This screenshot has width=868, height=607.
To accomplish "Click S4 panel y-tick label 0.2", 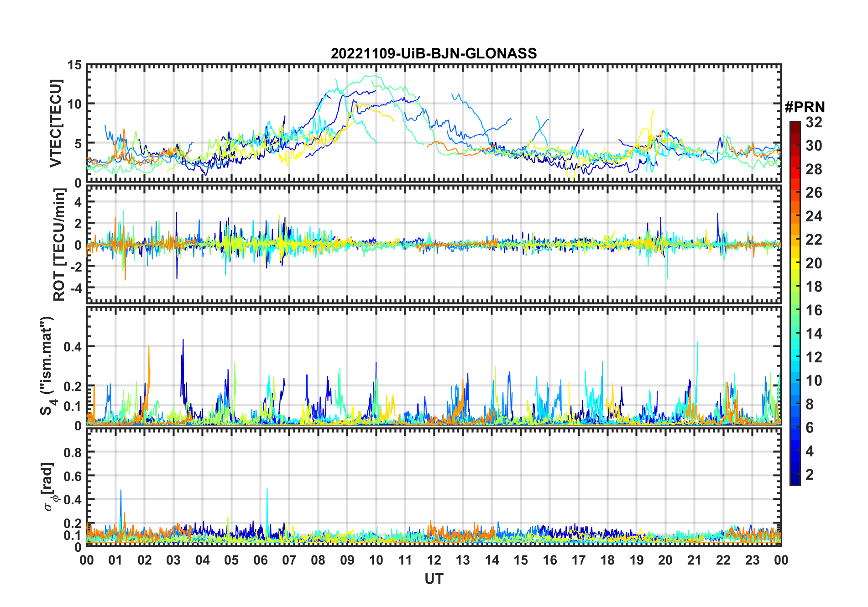I will pyautogui.click(x=73, y=387).
